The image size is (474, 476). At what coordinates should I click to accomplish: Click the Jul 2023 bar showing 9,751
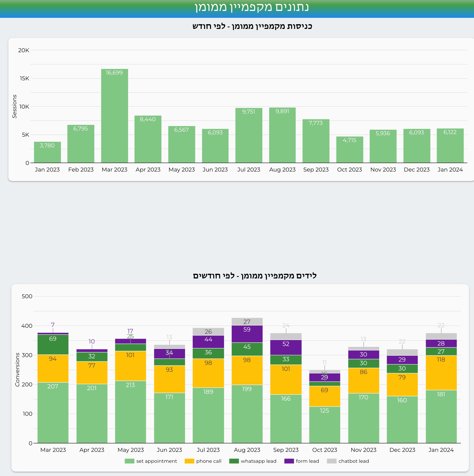pyautogui.click(x=249, y=135)
